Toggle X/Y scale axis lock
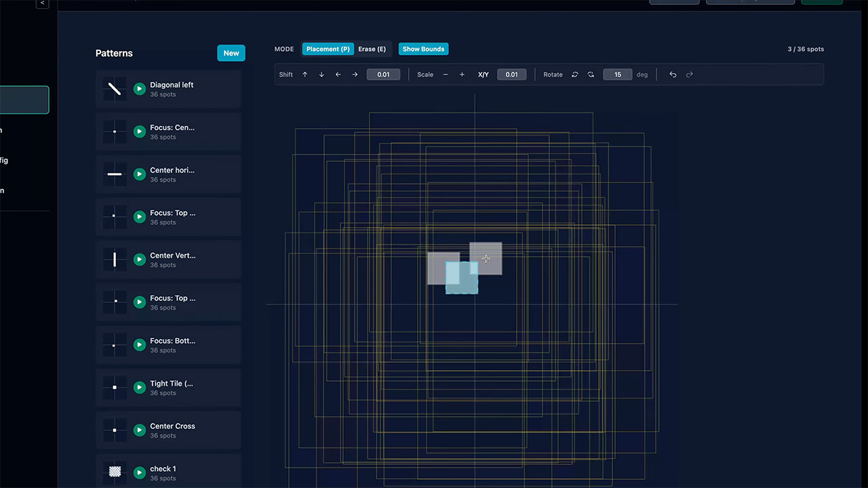Screen dimensions: 868x488 [x=483, y=75]
